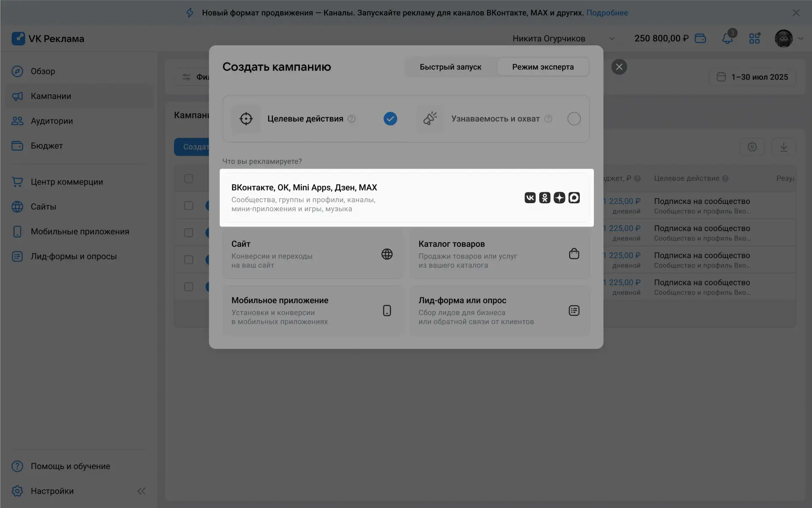
Task: Click the Лид-формы и опросы sidebar label
Action: [x=74, y=257]
